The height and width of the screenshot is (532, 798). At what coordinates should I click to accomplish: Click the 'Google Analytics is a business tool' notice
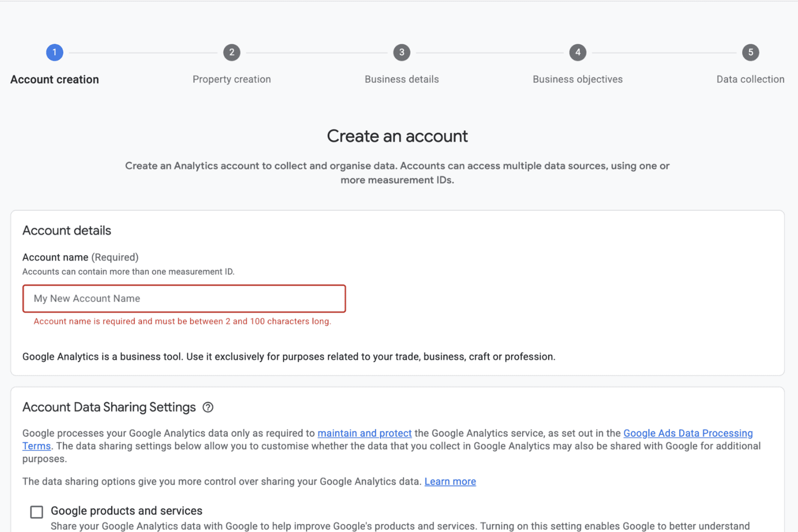pyautogui.click(x=289, y=357)
